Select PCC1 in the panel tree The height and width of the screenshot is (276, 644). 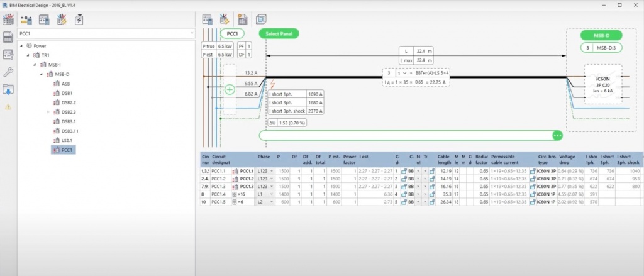[64, 150]
